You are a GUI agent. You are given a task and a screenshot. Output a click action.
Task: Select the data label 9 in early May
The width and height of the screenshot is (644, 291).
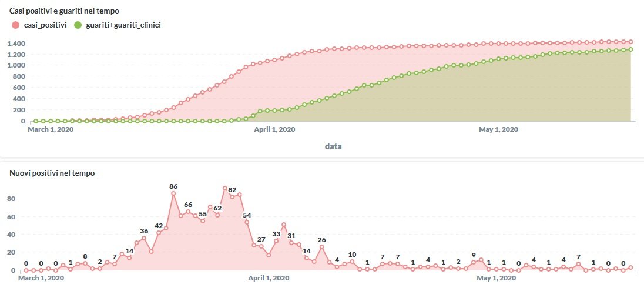[474, 255]
